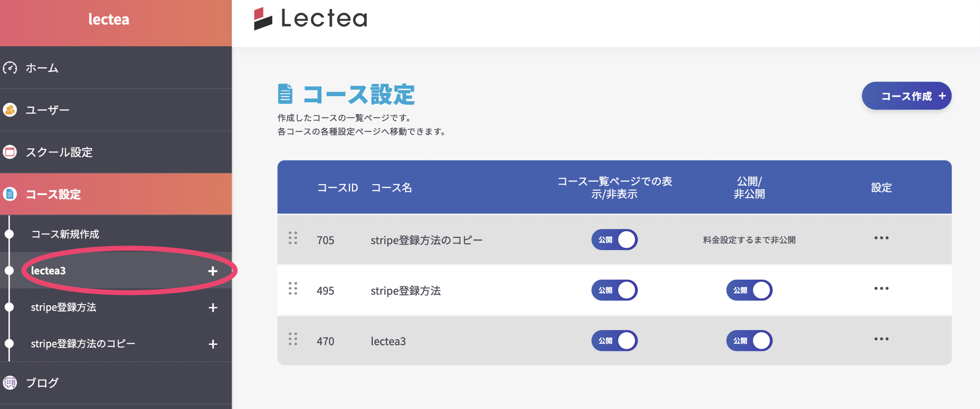Expand stripe登録方法のコピー plus in sidebar
Screen dimensions: 980x409
(x=213, y=344)
